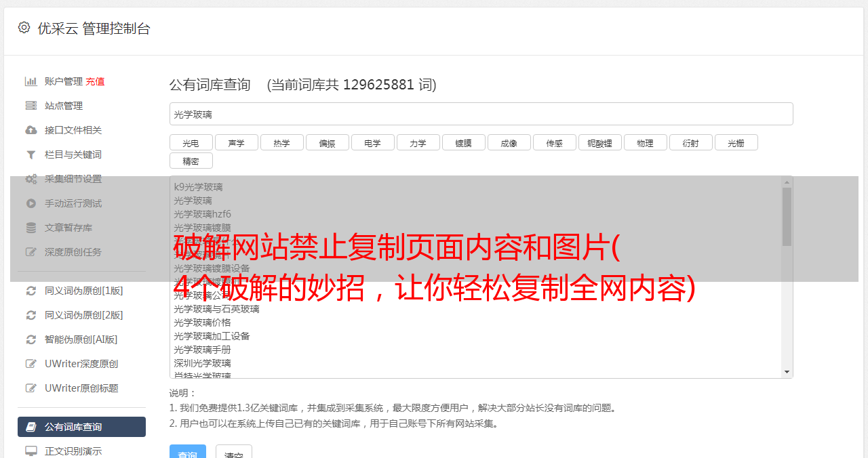The image size is (868, 458).
Task: Click the settings gear icon beside 优采云
Action: (24, 28)
